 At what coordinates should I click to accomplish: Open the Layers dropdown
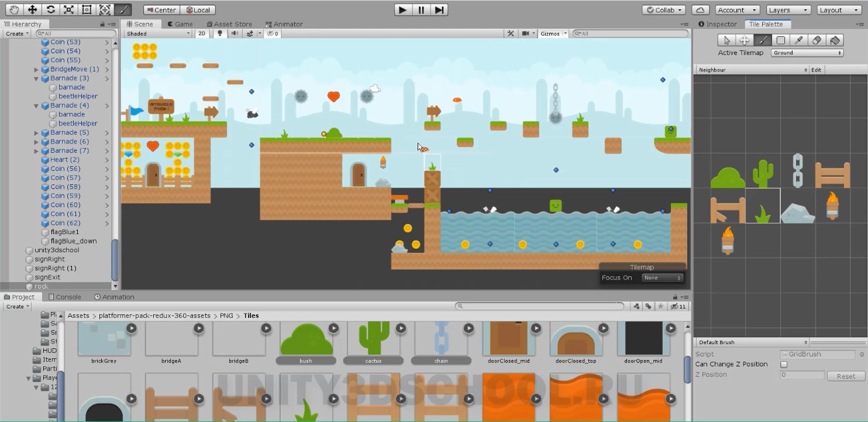pyautogui.click(x=787, y=10)
